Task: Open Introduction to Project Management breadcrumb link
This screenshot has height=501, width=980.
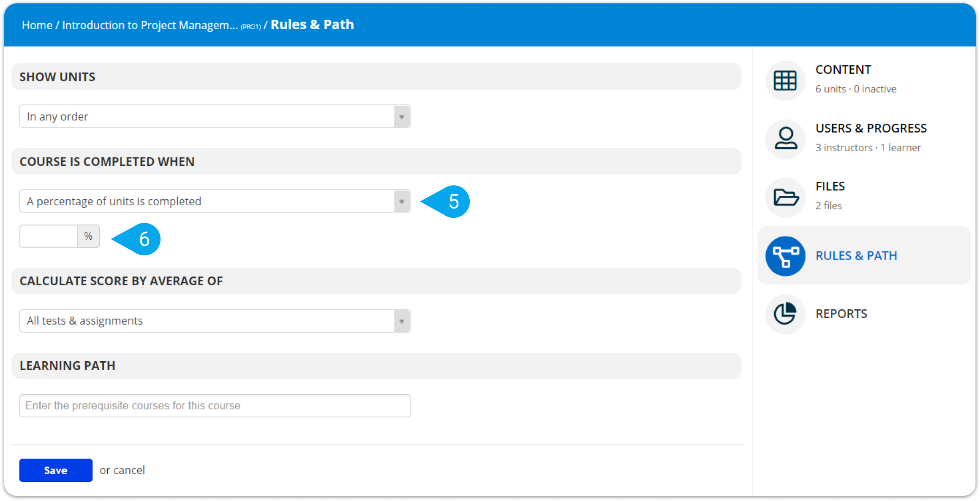Action: (150, 25)
